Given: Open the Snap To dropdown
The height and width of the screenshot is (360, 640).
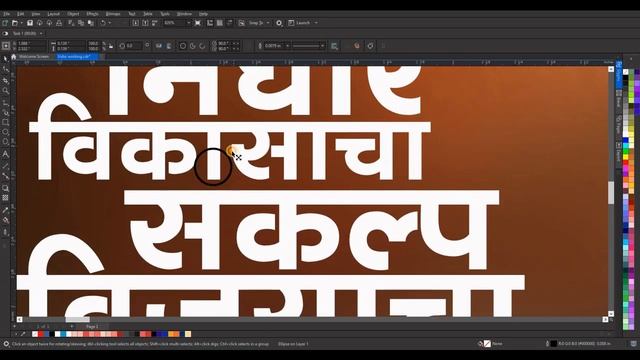Looking at the screenshot, I should click(x=268, y=23).
